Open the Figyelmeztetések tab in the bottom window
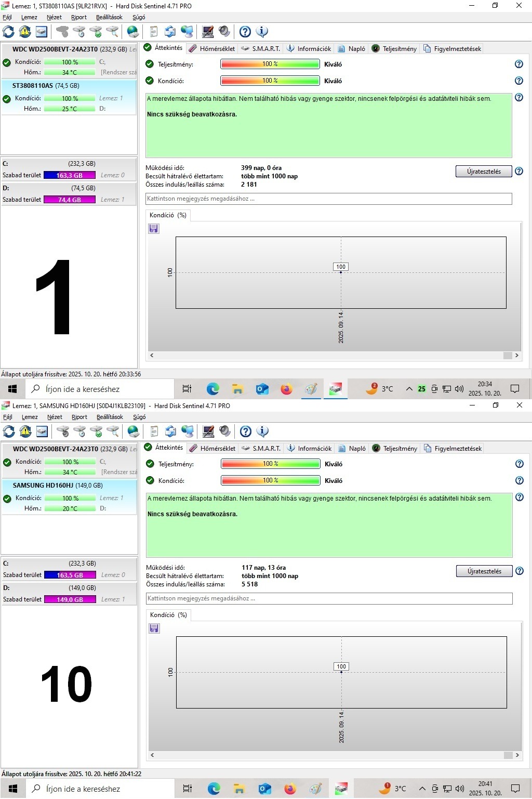Screen dimensions: 532x799 453,448
